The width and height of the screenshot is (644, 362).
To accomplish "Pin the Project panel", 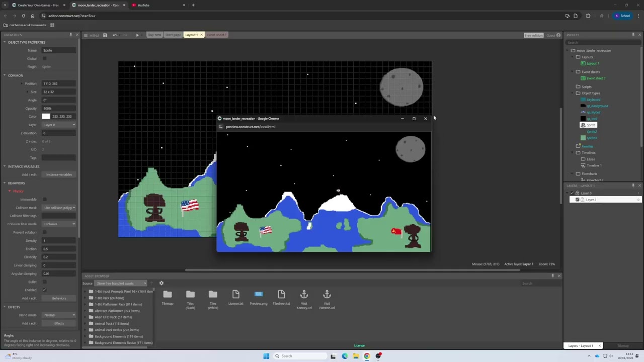I will tap(633, 35).
